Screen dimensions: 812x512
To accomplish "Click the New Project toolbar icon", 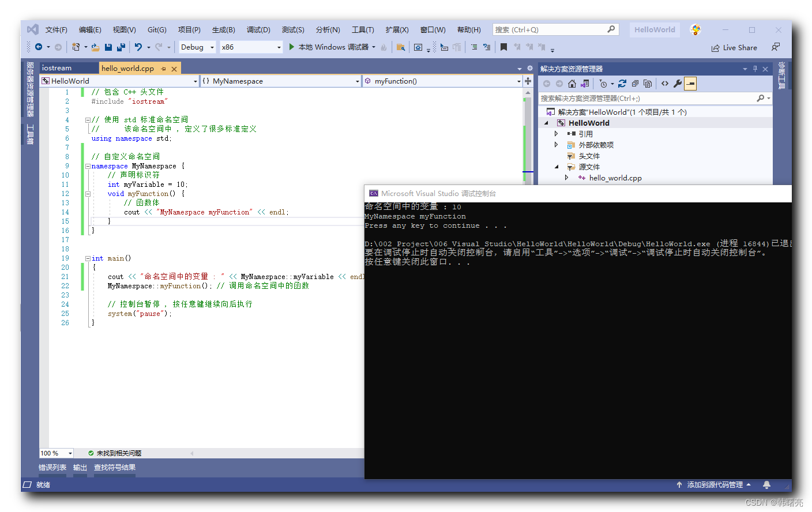I will [76, 47].
